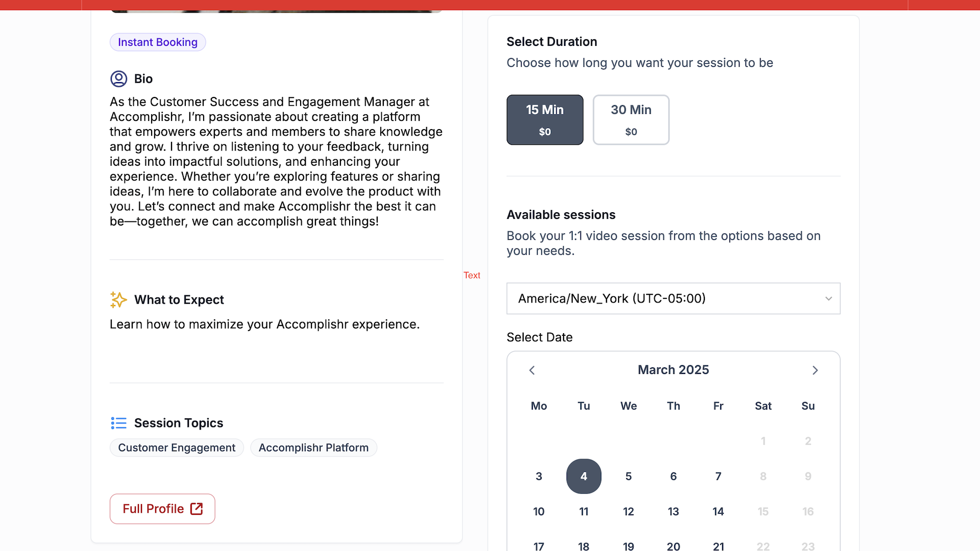
Task: Click 'Choose how long you want' subtitle
Action: click(640, 63)
